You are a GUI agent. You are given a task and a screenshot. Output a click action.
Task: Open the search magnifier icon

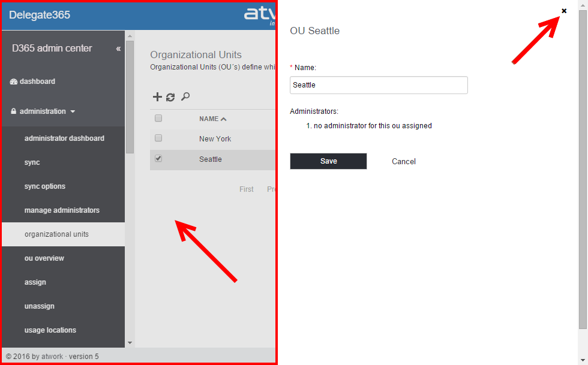tap(185, 96)
